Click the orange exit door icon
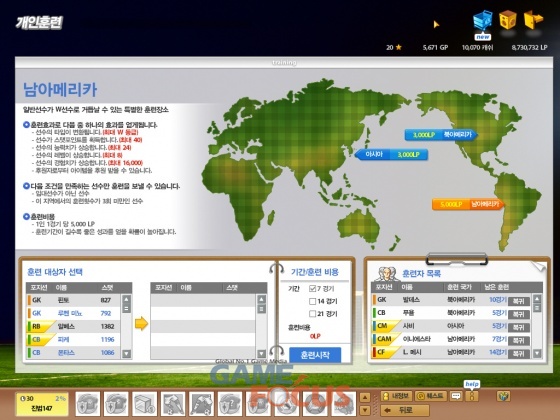The image size is (560, 420). 533,20
